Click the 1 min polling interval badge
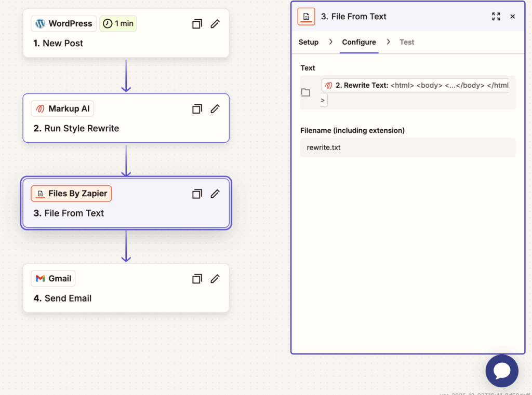The height and width of the screenshot is (395, 532). (118, 23)
